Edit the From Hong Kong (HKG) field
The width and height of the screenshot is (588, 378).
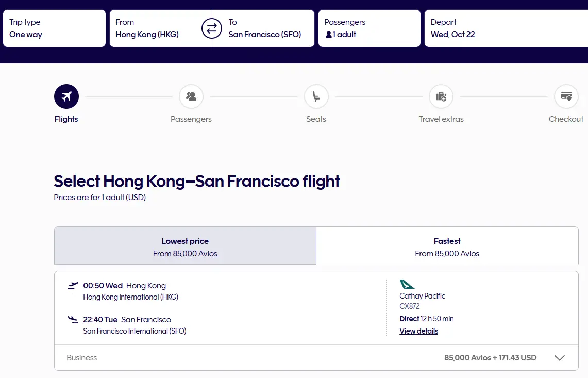pos(155,29)
